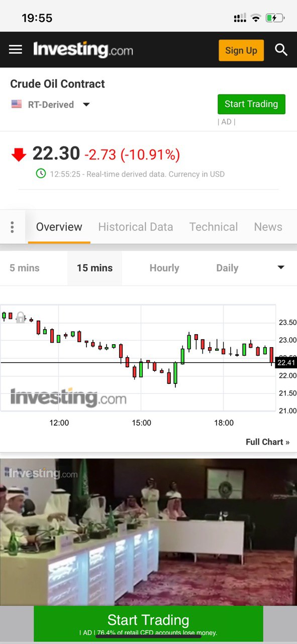Viewport: 297px width, 644px height.
Task: Tap the padlock icon on the chart
Action: pos(20,317)
